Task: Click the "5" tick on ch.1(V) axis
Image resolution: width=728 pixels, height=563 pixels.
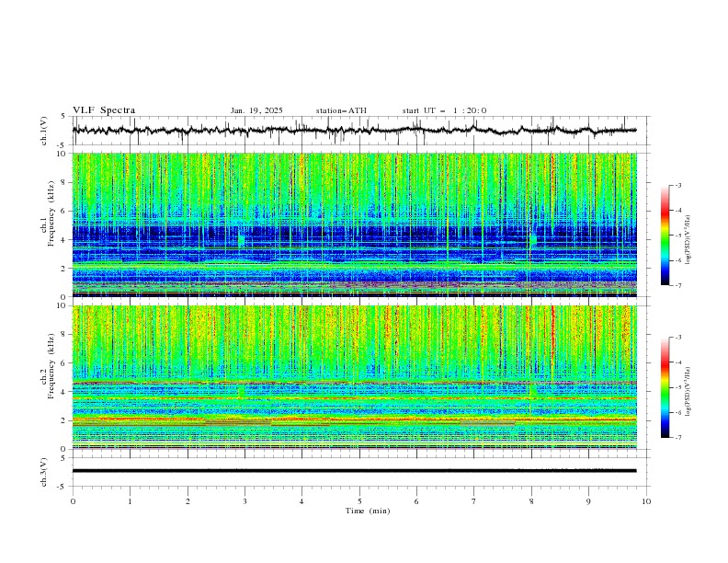Action: [63, 116]
